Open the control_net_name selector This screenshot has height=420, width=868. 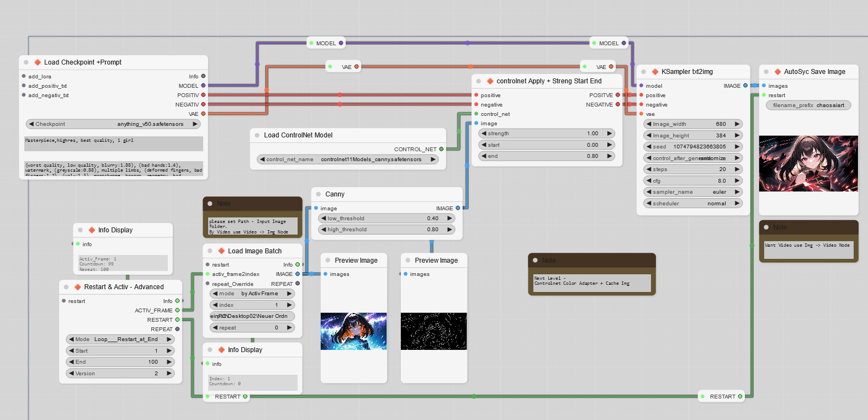pos(348,160)
